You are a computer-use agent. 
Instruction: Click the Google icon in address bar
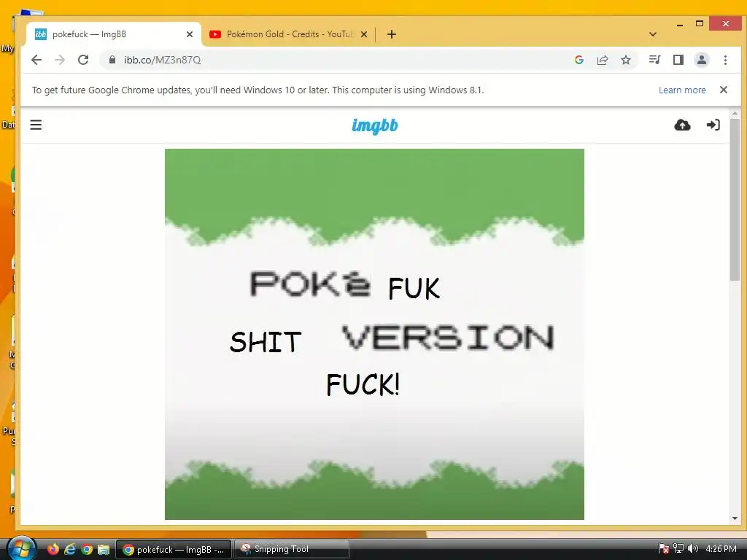[578, 60]
